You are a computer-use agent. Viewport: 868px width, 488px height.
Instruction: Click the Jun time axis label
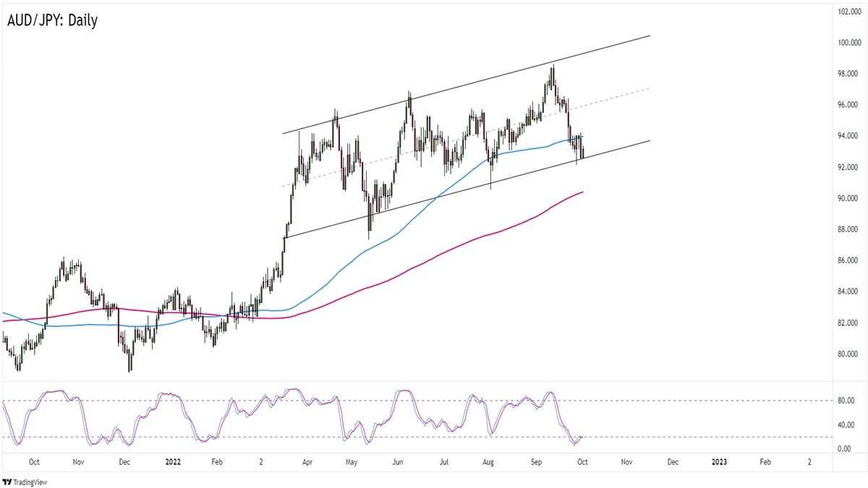click(399, 462)
